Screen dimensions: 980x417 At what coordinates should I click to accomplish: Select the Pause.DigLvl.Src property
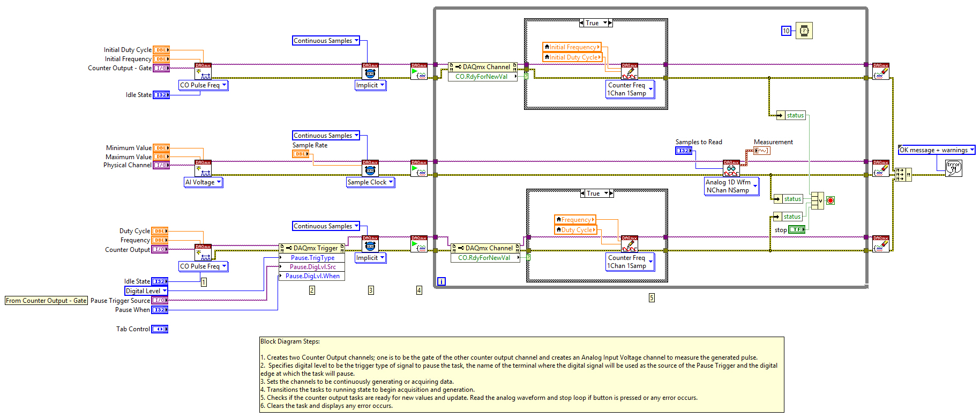[x=312, y=267]
